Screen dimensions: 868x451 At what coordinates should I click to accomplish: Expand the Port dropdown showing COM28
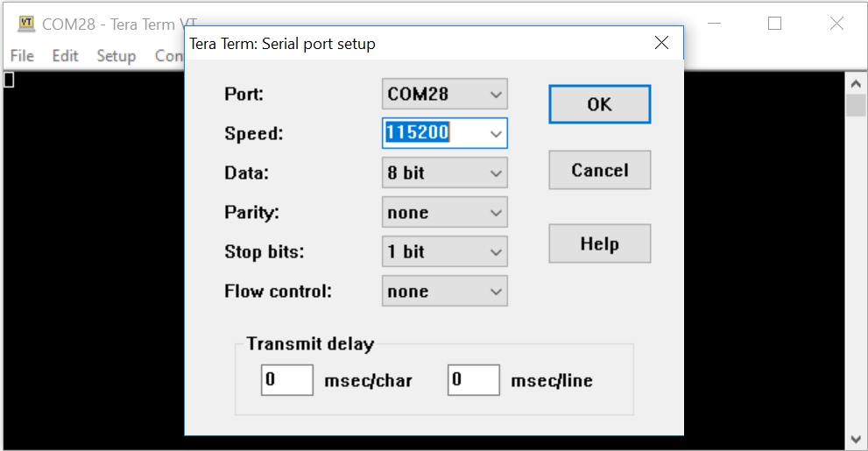click(x=497, y=94)
